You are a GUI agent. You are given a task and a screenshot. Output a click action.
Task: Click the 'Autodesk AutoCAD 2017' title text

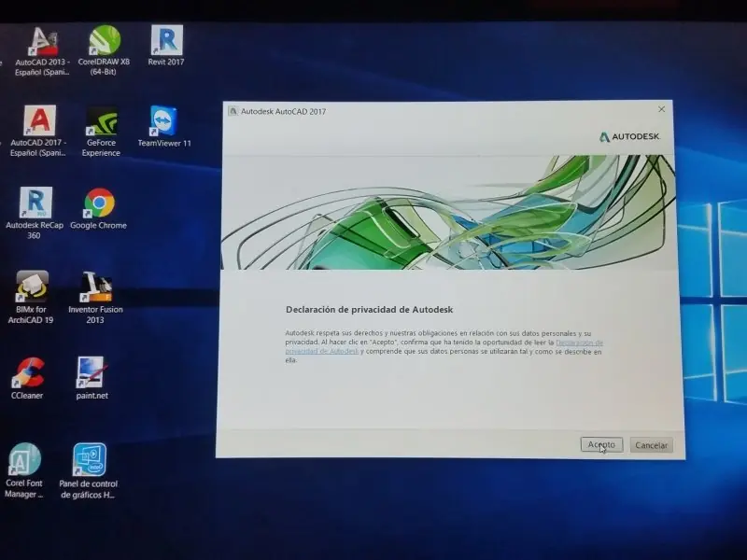(x=284, y=111)
